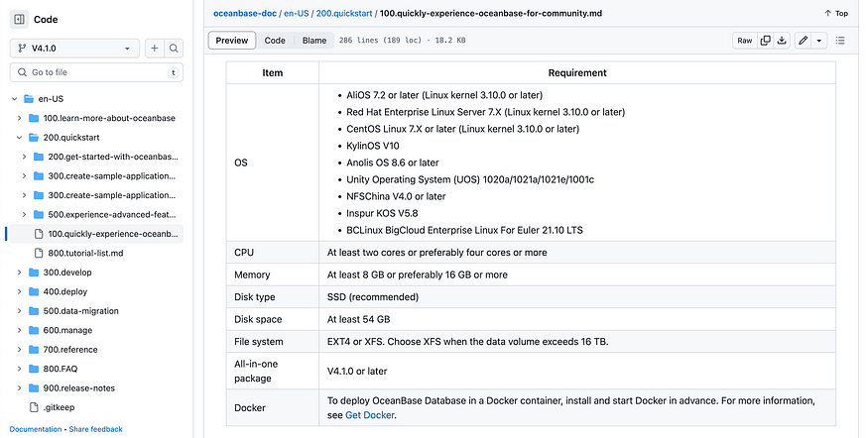Select the Preview tab
The image size is (868, 438).
[232, 41]
